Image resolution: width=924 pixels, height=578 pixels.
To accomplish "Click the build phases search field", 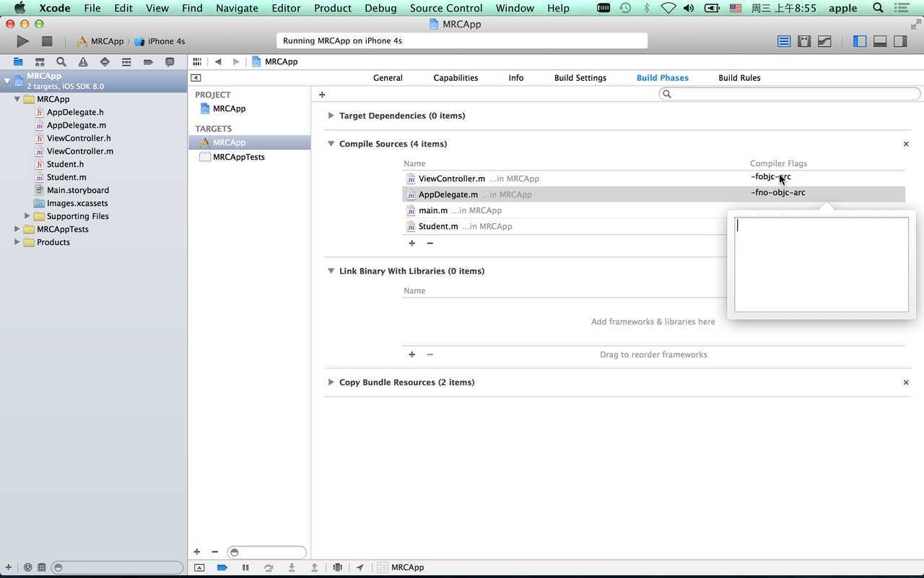I will pyautogui.click(x=790, y=94).
